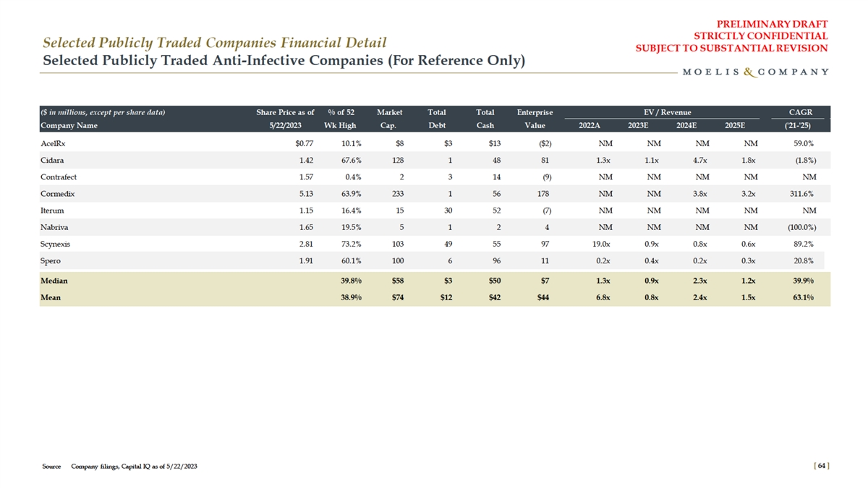This screenshot has width=868, height=489.
Task: Click the Selected Publicly Traded Companies title
Action: 215,43
